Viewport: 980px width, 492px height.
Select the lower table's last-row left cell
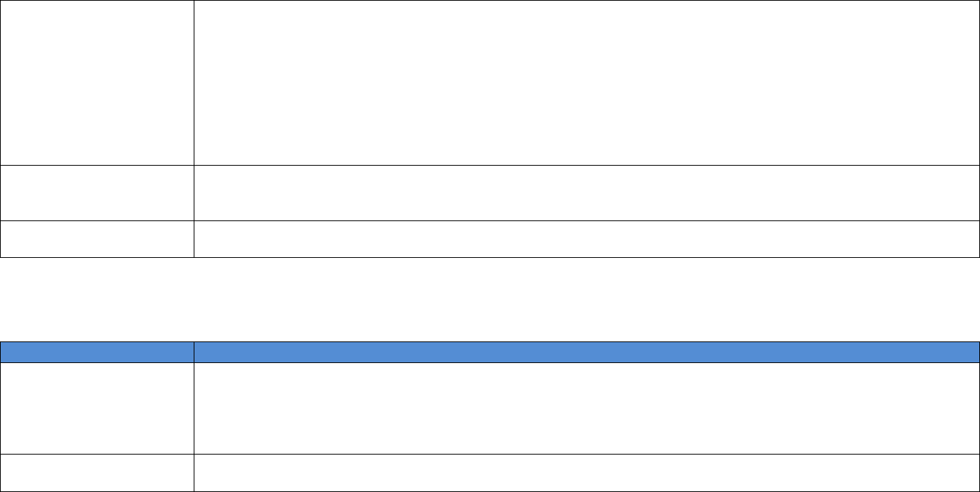tap(97, 473)
